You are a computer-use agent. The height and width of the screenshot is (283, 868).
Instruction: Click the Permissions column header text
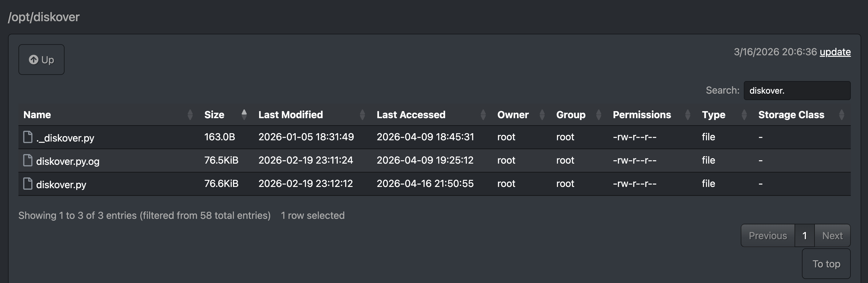pyautogui.click(x=642, y=115)
